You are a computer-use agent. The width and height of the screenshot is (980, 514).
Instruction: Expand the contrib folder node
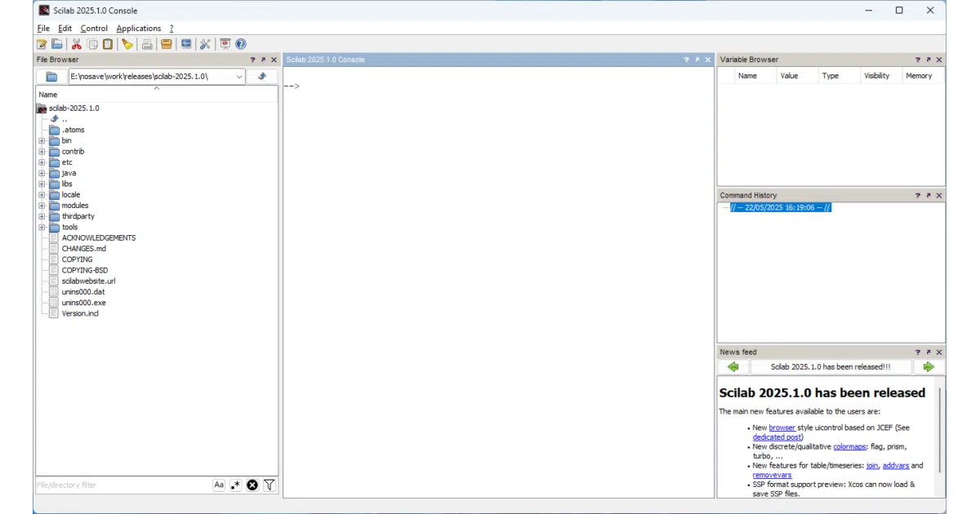point(42,152)
